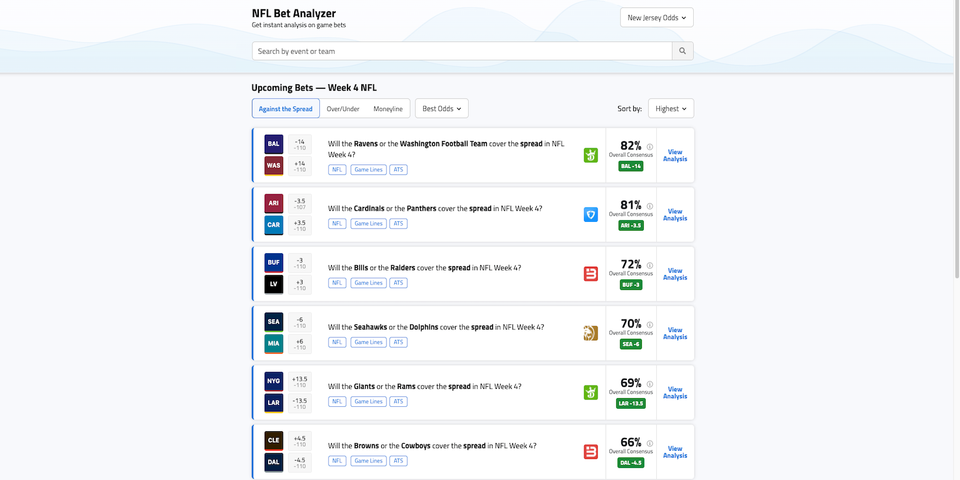This screenshot has height=480, width=960.
Task: Click Game Lines tag in Seahawks-Dolphins row
Action: point(369,342)
